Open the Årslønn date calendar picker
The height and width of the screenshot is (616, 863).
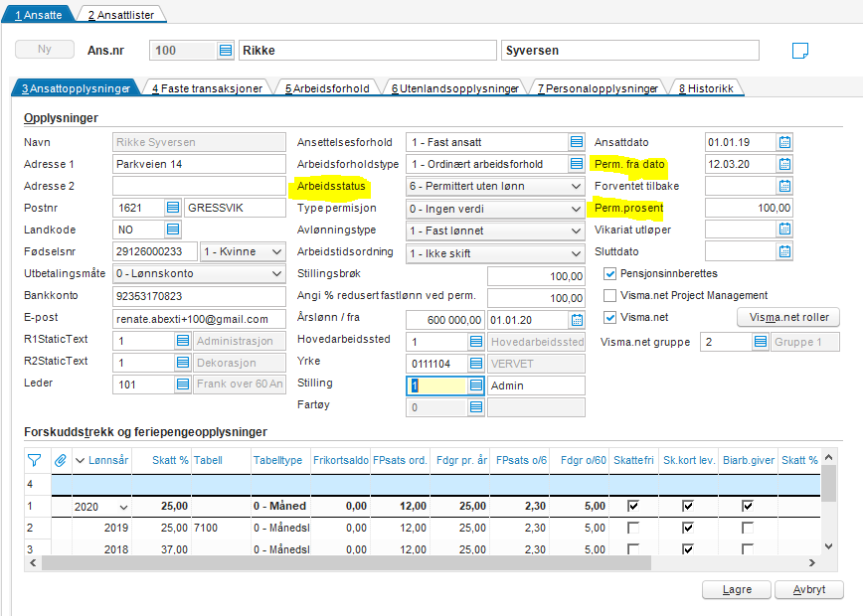577,320
